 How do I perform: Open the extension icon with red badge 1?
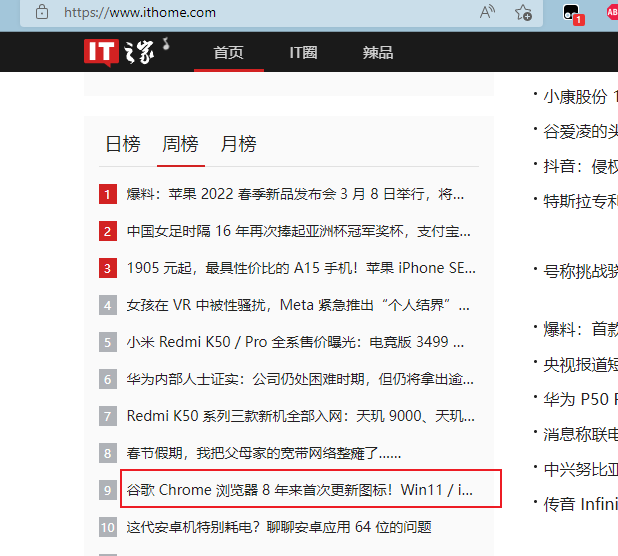point(572,13)
